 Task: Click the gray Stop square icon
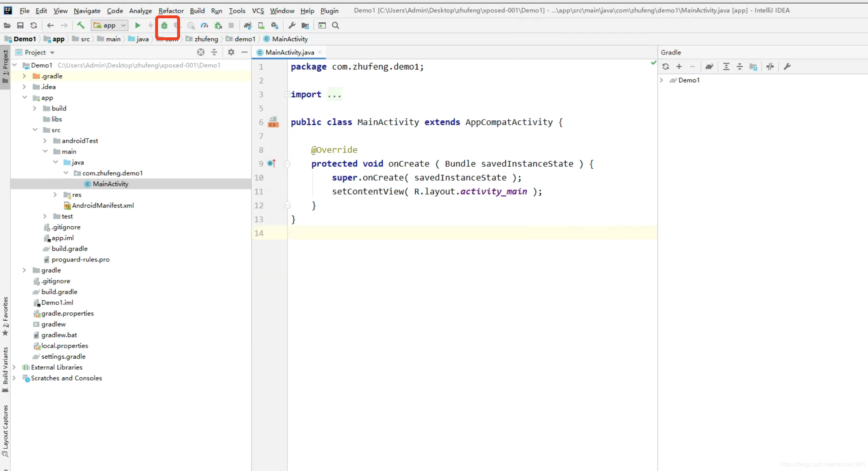[x=231, y=26]
